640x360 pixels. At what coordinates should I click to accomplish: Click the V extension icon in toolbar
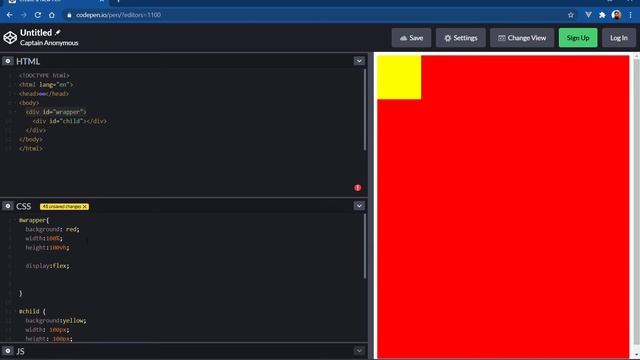(x=588, y=15)
